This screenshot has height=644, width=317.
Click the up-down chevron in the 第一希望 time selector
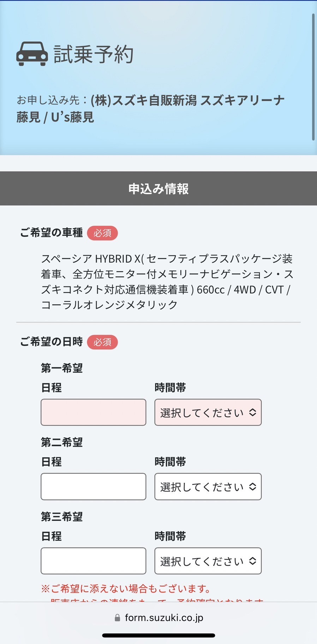point(252,412)
